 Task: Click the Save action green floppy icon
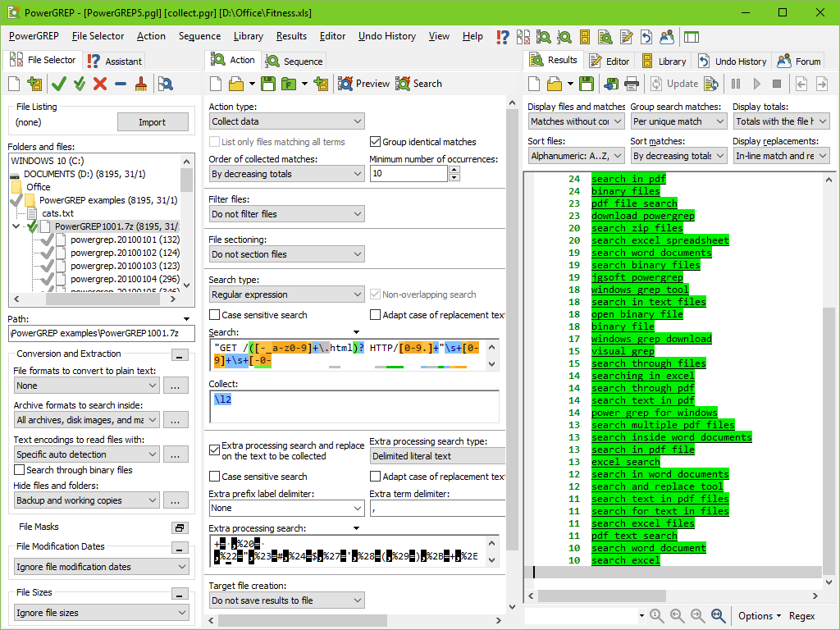(x=268, y=84)
